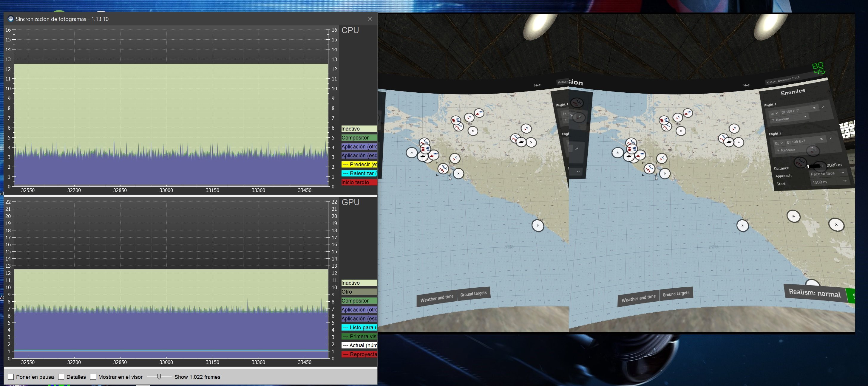Check 'Mostrar en el visor' option
The width and height of the screenshot is (868, 386).
93,377
